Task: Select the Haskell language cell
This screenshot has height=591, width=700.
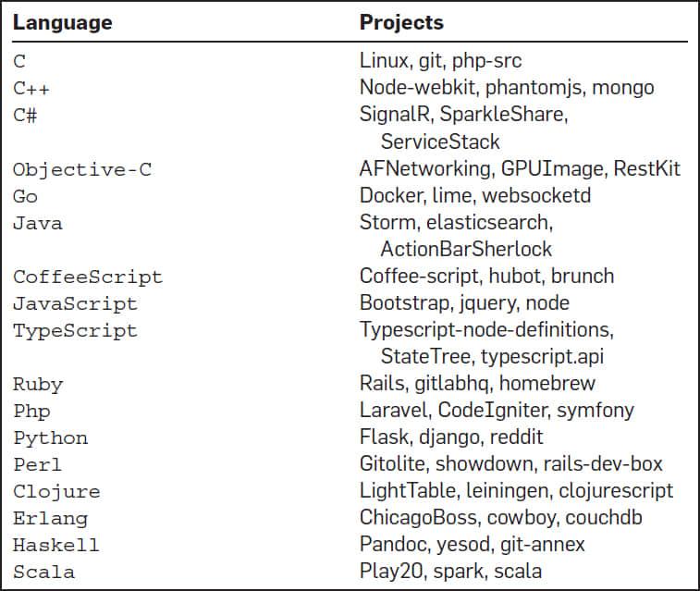Action: (56, 545)
